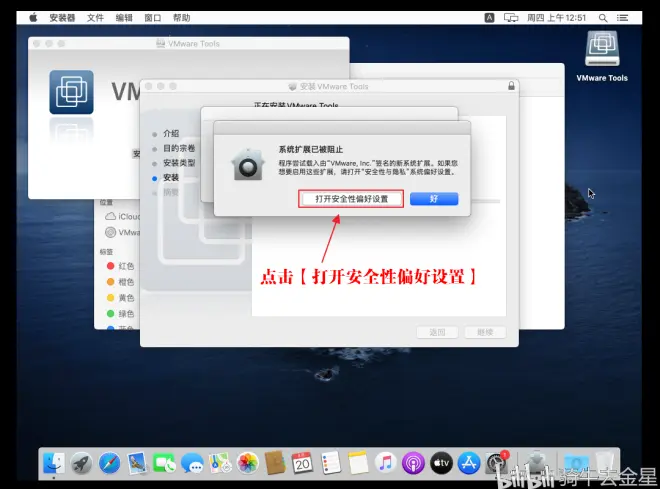The height and width of the screenshot is (489, 660).
Task: Open Maps from the Dock
Action: pyautogui.click(x=220, y=463)
